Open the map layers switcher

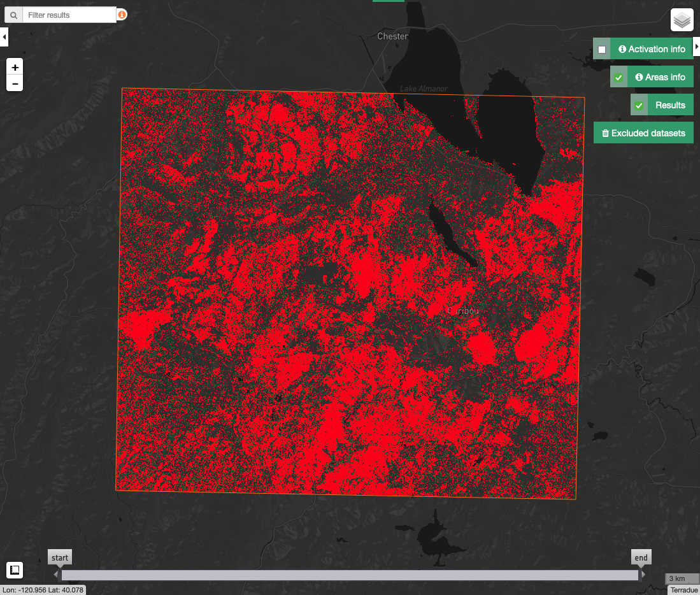tap(682, 20)
